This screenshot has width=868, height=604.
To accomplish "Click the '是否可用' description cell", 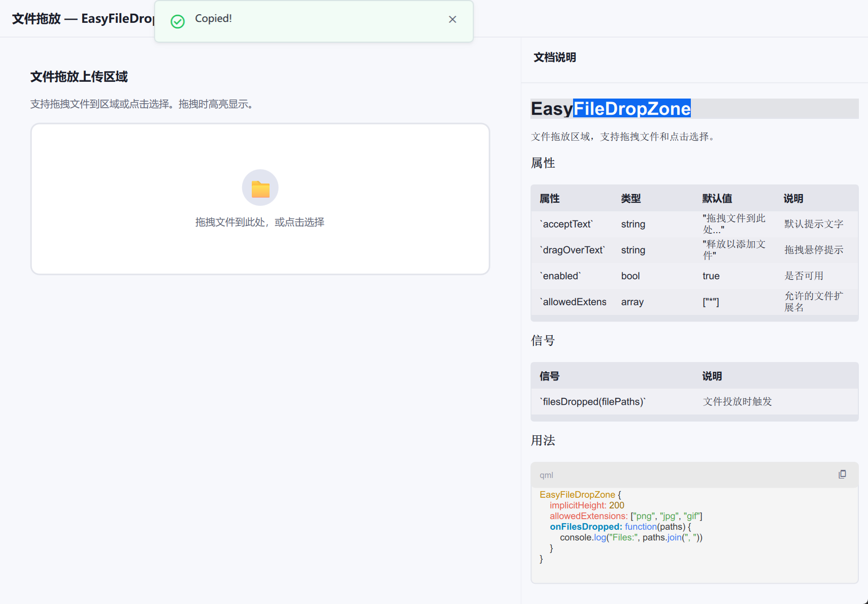I will pos(804,276).
